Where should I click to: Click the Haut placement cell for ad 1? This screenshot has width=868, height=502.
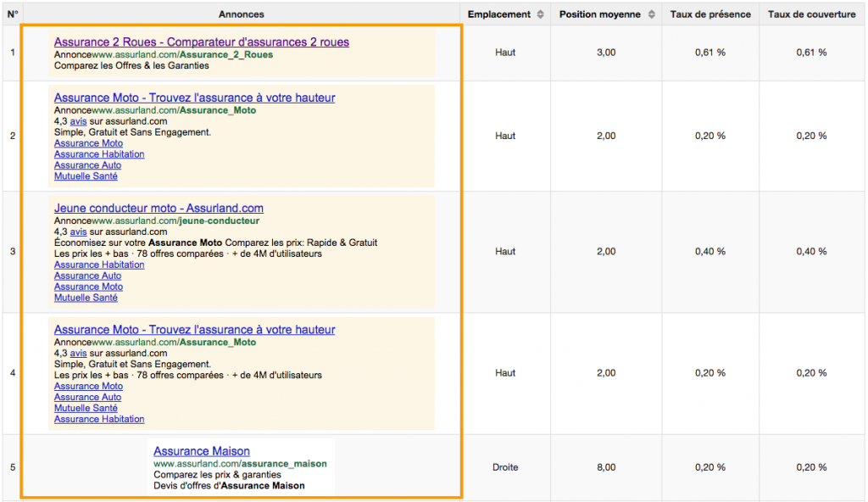coord(505,53)
